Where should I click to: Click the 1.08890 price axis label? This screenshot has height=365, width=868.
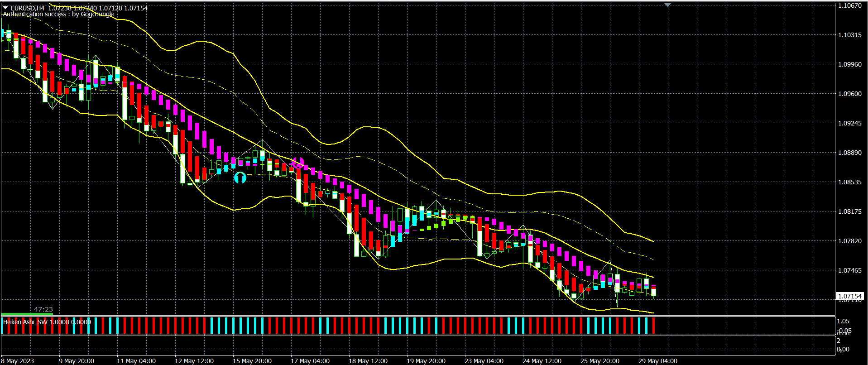(x=849, y=153)
